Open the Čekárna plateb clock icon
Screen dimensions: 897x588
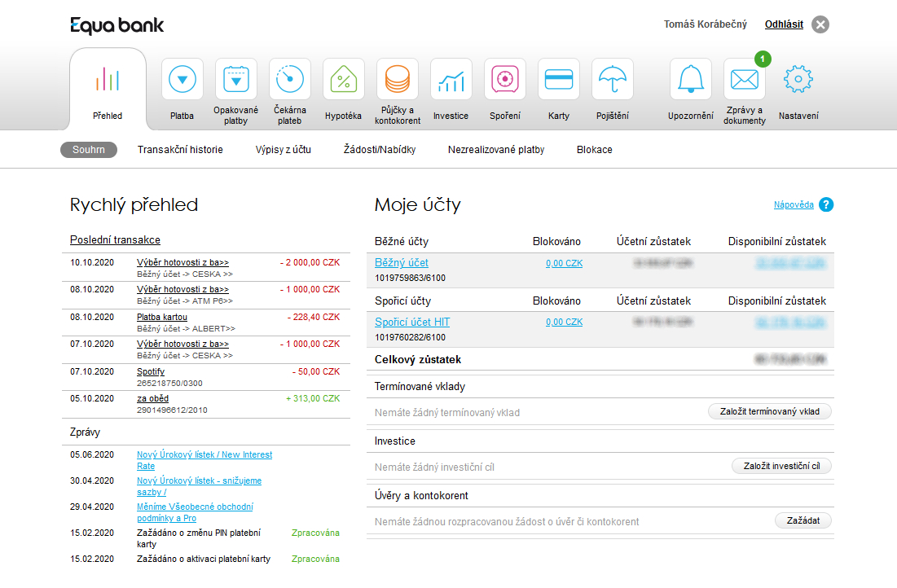(x=289, y=80)
